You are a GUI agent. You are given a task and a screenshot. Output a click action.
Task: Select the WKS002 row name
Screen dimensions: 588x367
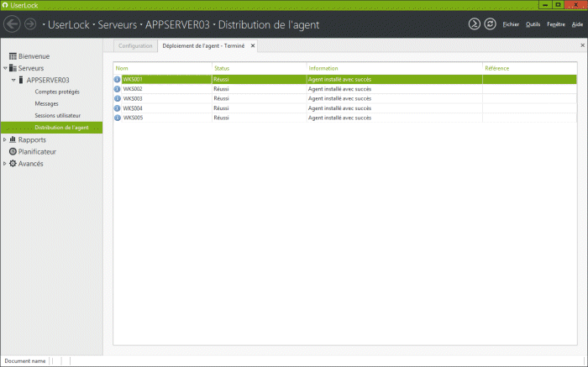[x=133, y=89]
